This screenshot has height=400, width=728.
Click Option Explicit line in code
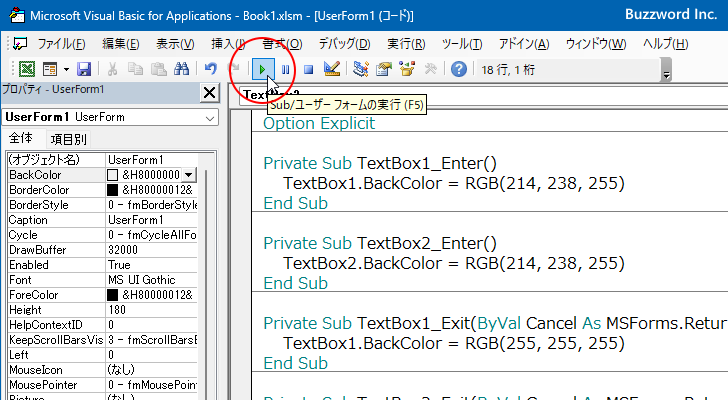319,123
